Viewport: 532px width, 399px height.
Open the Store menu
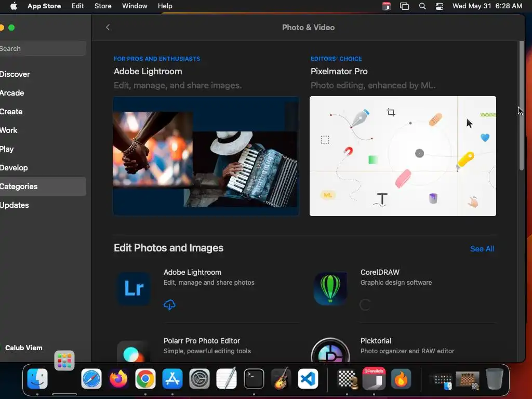[103, 6]
